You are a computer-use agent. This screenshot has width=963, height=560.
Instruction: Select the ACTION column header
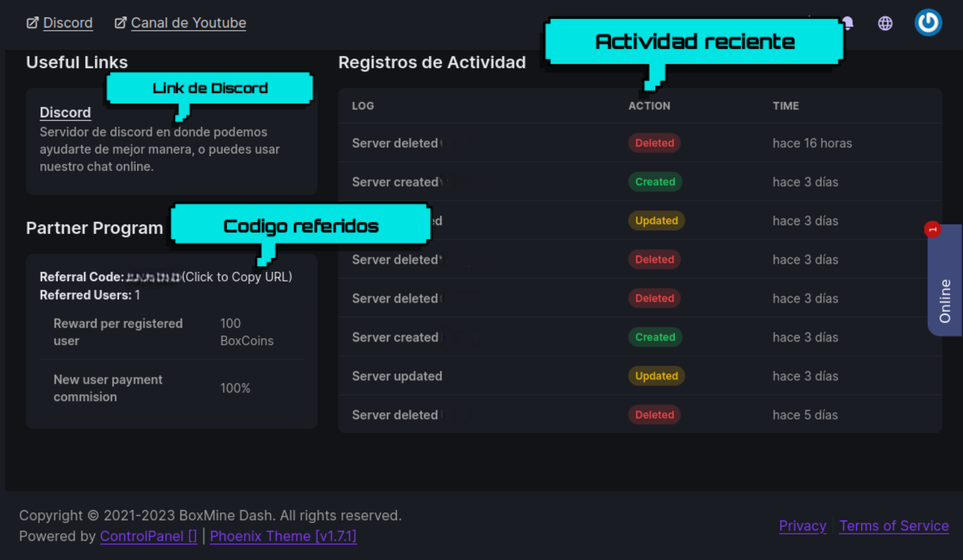pyautogui.click(x=649, y=106)
